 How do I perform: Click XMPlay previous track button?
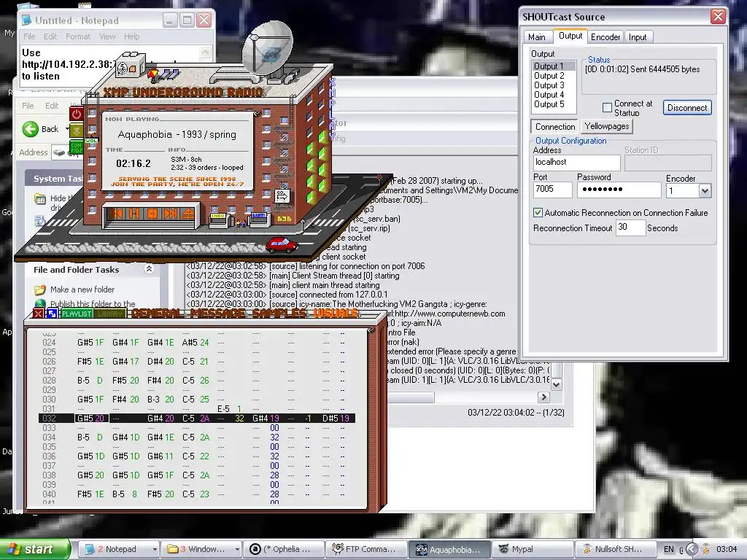116,214
